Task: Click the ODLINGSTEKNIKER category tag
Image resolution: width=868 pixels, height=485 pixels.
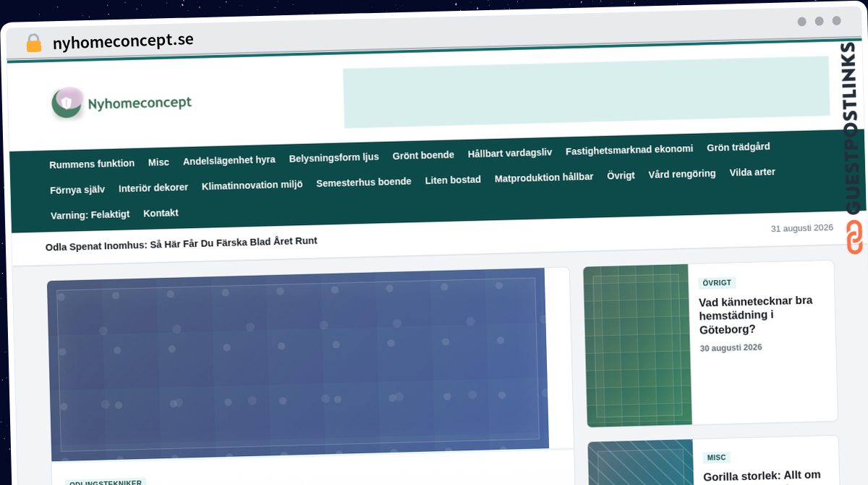Action: pyautogui.click(x=106, y=482)
